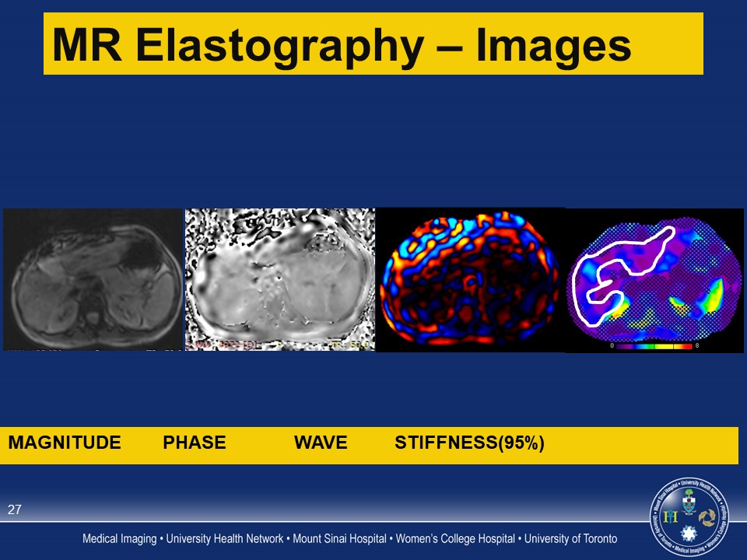Click the gold swirl emblem in the seal
The image size is (747, 560).
click(708, 517)
